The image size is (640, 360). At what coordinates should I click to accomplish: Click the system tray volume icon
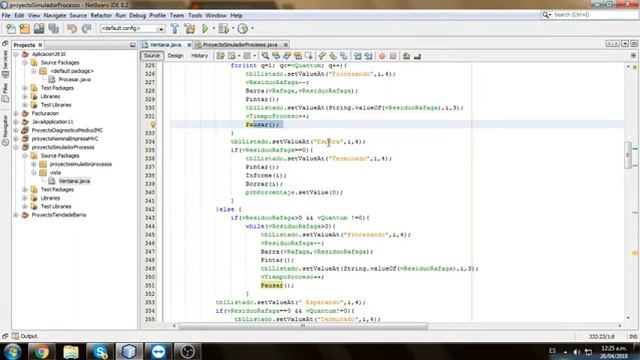click(x=576, y=351)
